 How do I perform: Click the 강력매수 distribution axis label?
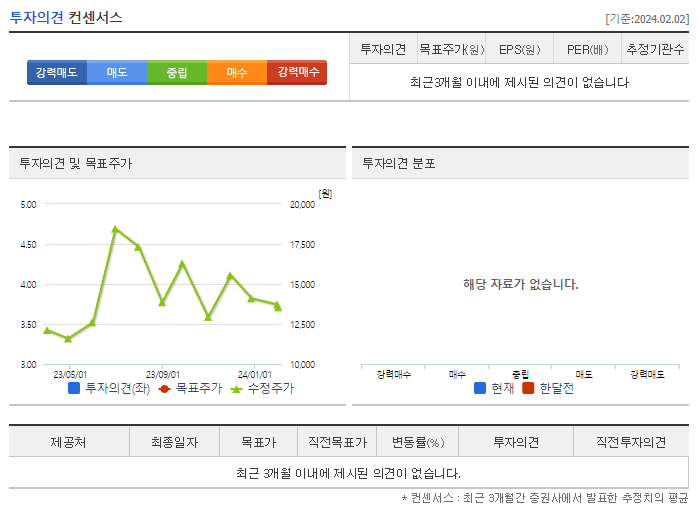[394, 374]
